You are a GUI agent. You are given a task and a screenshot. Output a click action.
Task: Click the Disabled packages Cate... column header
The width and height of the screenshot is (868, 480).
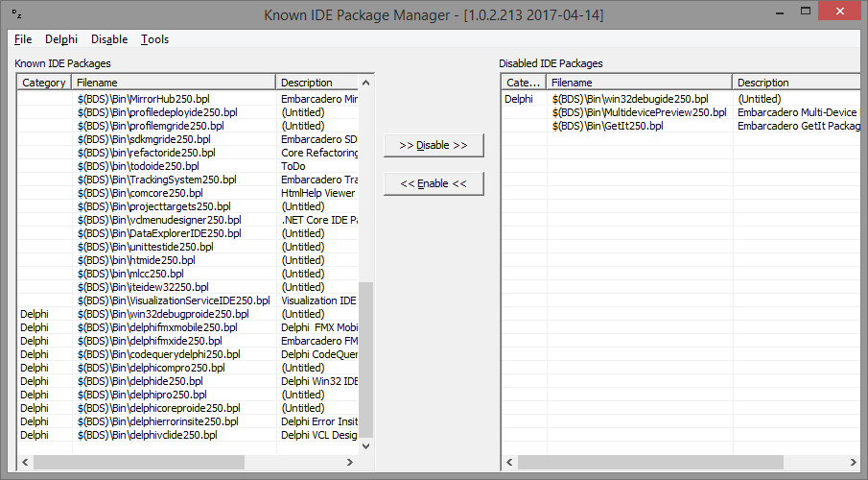coord(524,83)
